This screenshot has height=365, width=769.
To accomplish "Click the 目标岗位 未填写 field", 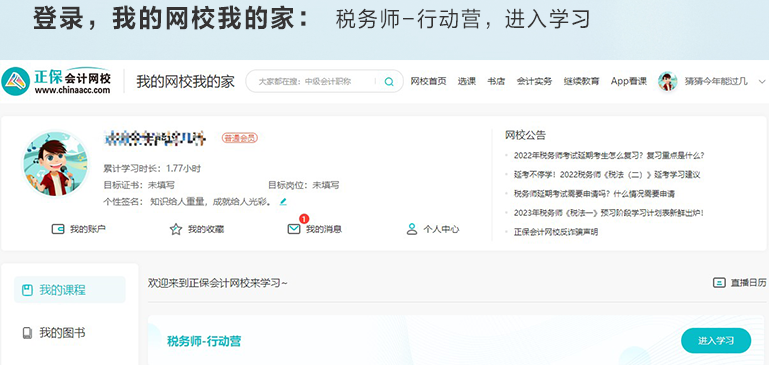I will [x=303, y=185].
